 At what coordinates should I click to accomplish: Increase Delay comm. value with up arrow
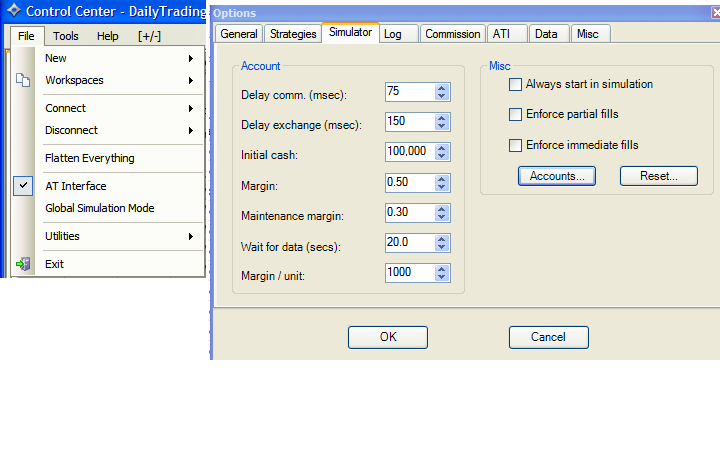[442, 88]
